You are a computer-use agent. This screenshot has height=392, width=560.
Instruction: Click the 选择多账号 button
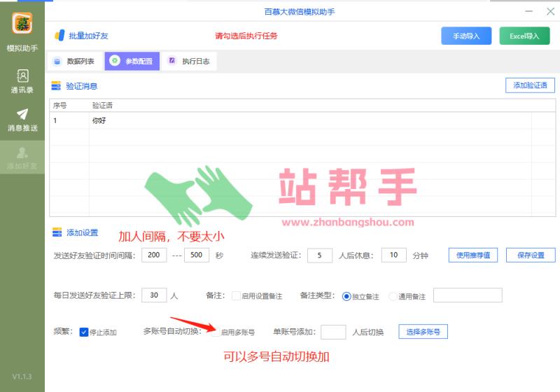423,332
